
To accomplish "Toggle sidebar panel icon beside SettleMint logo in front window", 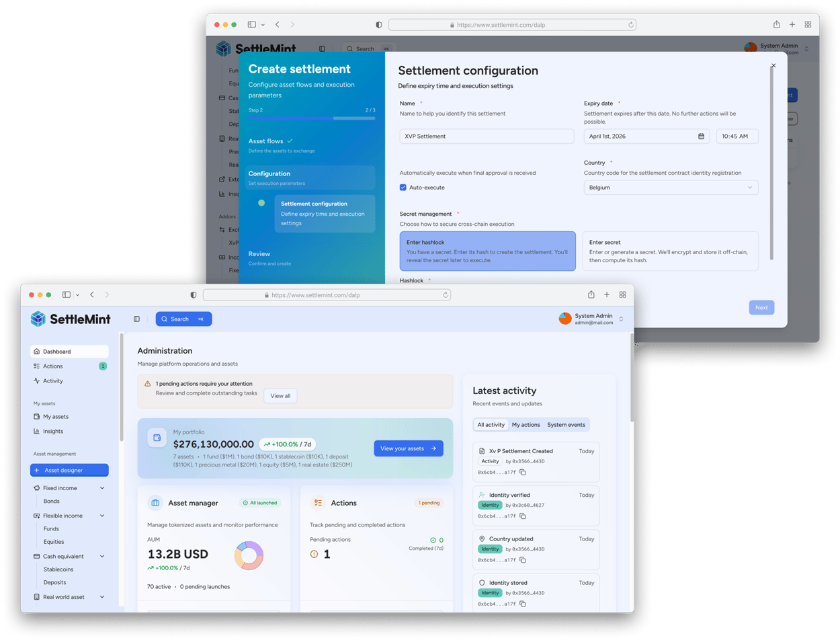I will [x=136, y=319].
